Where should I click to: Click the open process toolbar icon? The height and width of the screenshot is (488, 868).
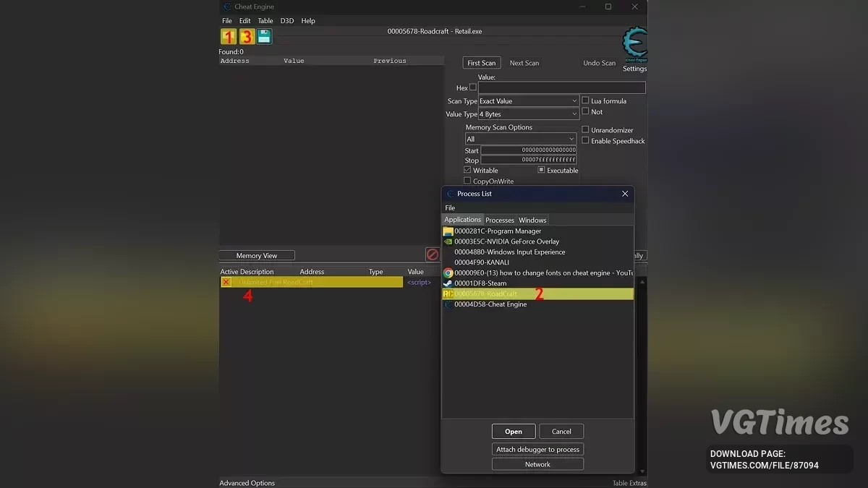[229, 37]
